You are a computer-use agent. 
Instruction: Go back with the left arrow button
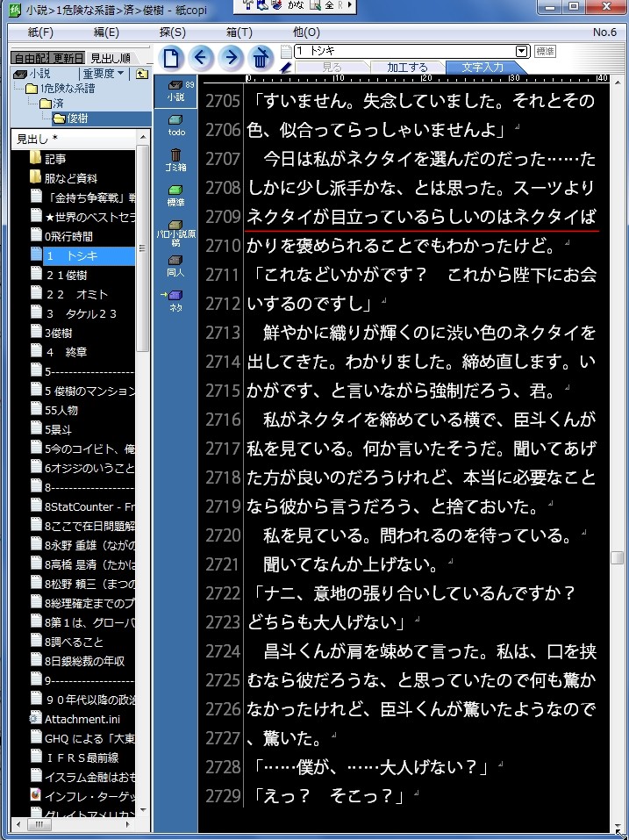(x=201, y=57)
